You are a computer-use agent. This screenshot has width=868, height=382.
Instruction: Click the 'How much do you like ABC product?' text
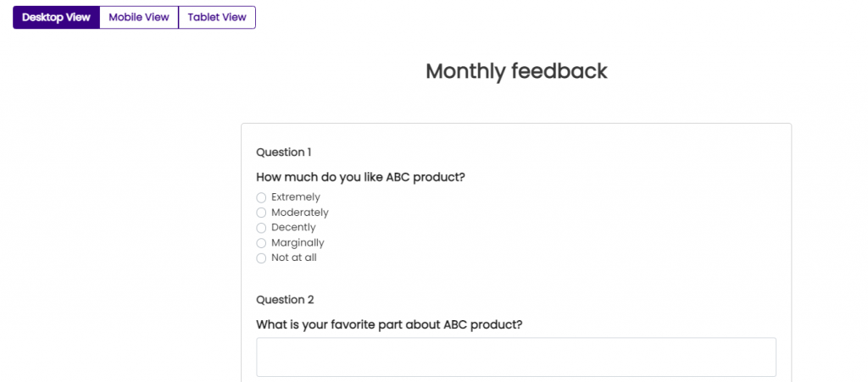360,178
